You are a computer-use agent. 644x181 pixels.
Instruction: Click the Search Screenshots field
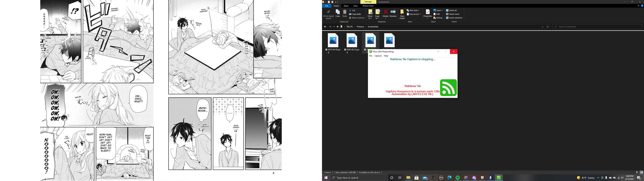point(597,26)
